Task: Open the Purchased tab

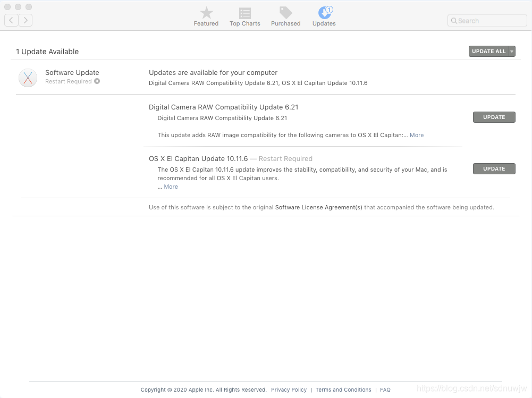Action: [286, 16]
